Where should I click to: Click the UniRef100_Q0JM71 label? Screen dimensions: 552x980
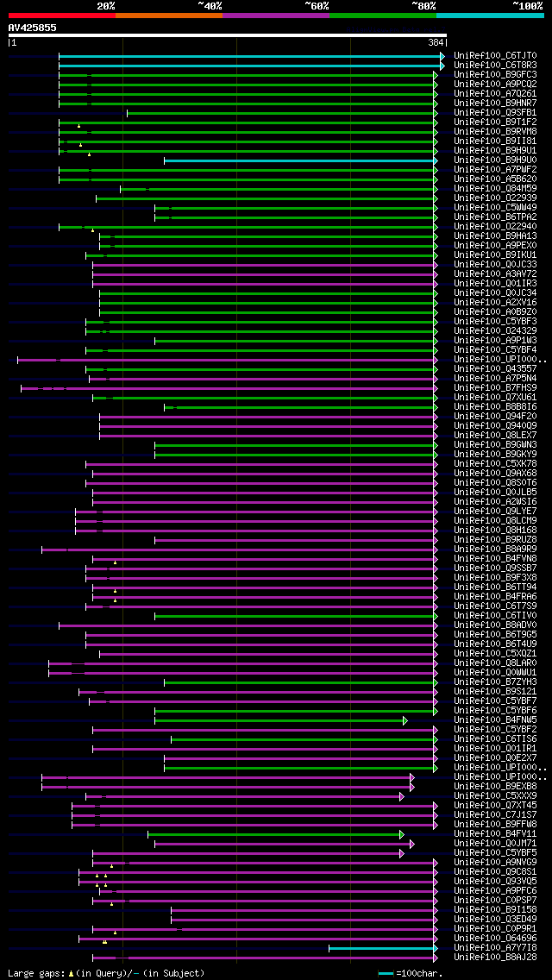pyautogui.click(x=495, y=845)
